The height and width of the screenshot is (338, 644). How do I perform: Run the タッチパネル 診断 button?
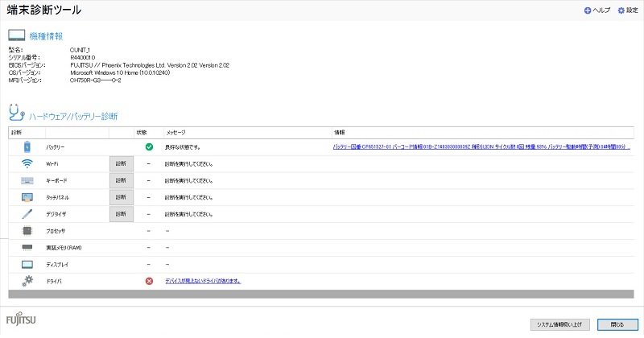coord(122,197)
